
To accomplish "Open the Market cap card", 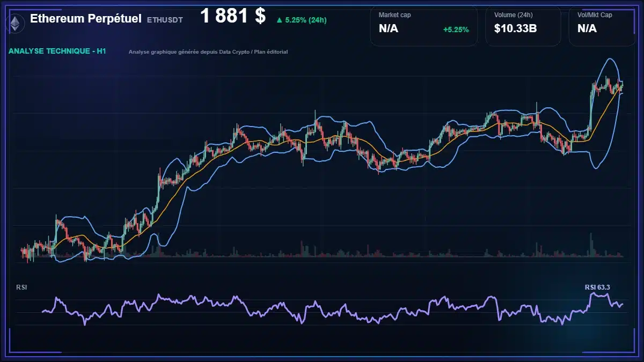I will [x=424, y=26].
